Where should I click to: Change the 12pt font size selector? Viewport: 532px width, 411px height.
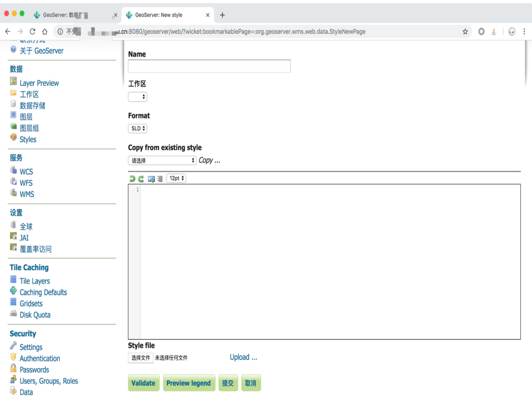click(x=176, y=178)
